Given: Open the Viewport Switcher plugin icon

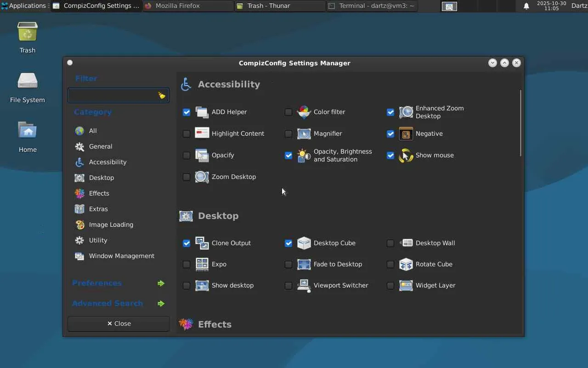Looking at the screenshot, I should click(304, 285).
